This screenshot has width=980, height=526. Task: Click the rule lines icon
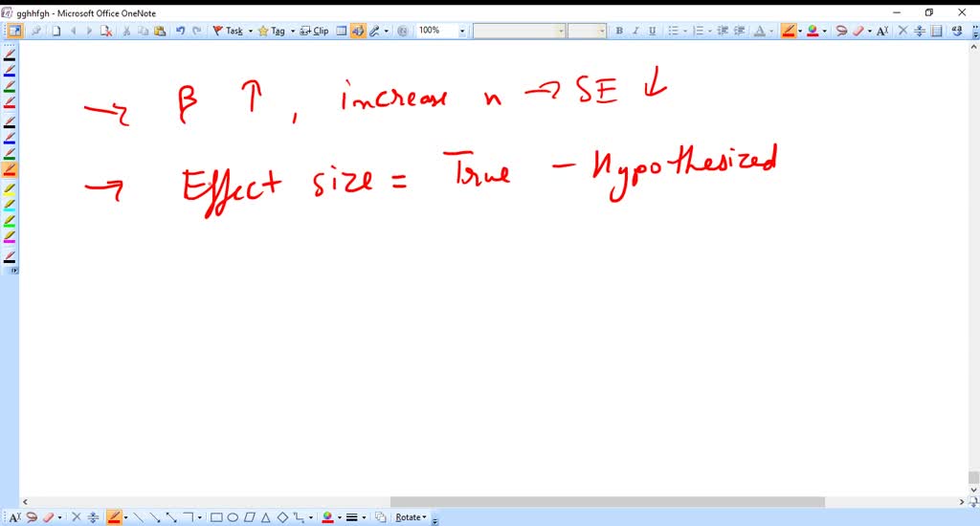(x=936, y=31)
